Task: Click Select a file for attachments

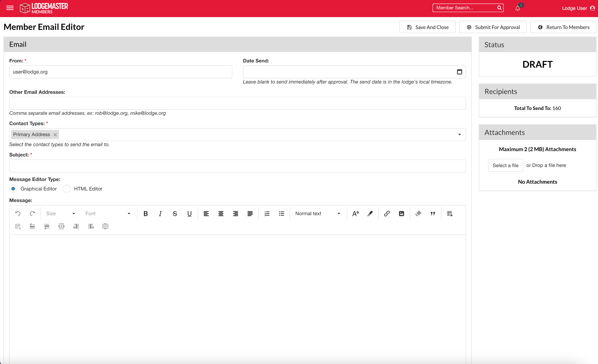Action: (505, 165)
